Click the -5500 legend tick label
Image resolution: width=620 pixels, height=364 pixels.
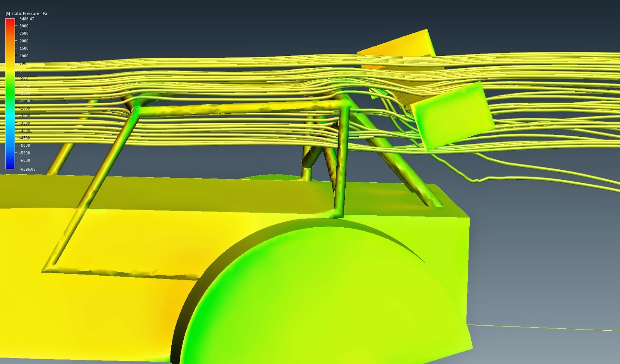tap(25, 153)
